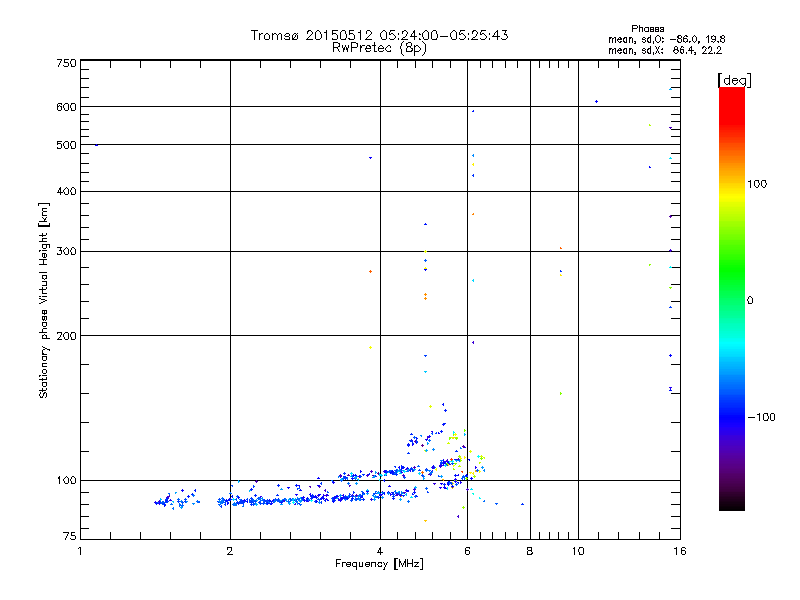Click the plot title 'Tromsø 20150512 05:24:00-05:25:43'

click(379, 35)
